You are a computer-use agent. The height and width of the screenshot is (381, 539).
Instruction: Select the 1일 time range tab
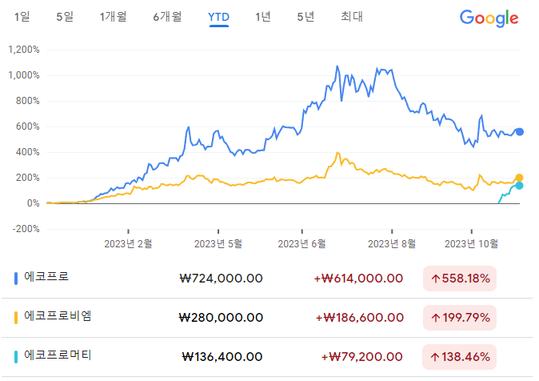click(22, 17)
